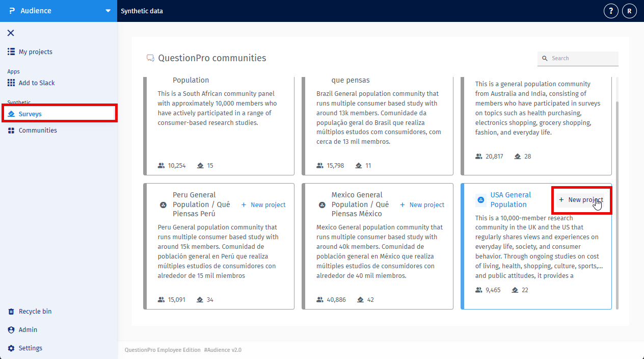
Task: Click New project for Mexico community
Action: pyautogui.click(x=422, y=204)
